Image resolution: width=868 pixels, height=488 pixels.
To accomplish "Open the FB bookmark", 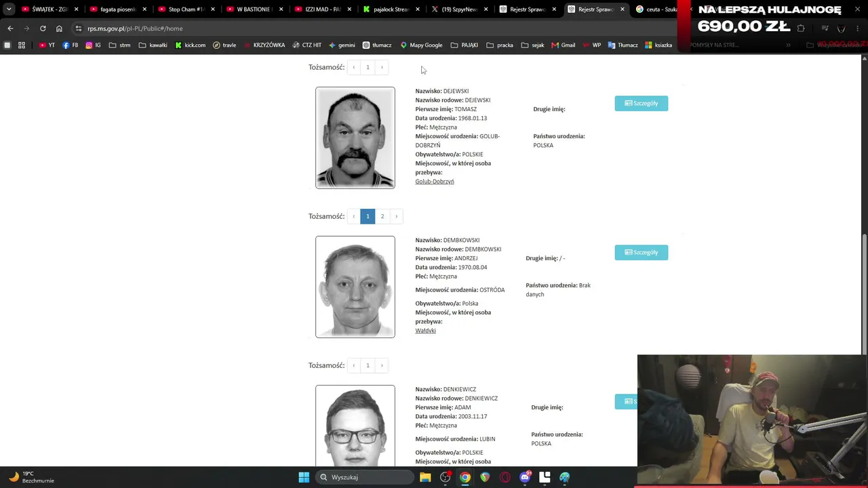I will tap(71, 45).
